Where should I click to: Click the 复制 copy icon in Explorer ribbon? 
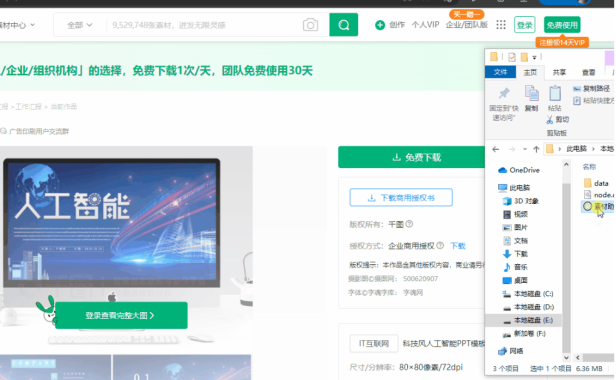tap(532, 94)
